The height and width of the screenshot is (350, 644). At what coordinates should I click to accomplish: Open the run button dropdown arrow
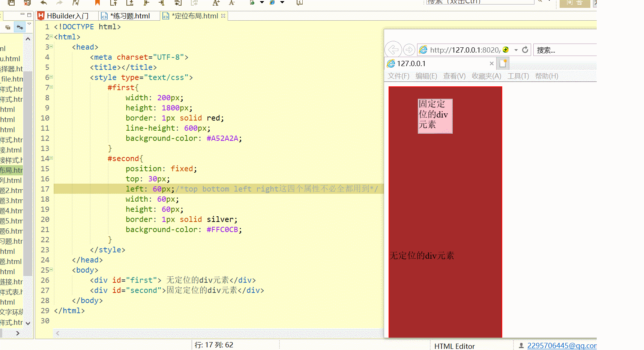point(262,2)
